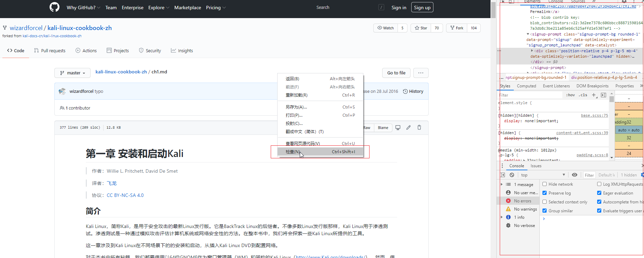Check Selected context only checkbox

545,202
